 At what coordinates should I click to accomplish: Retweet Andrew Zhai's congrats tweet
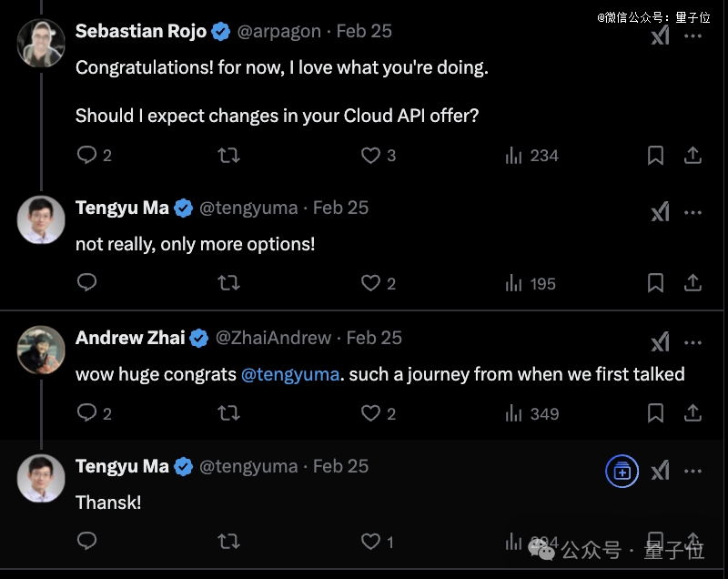tap(228, 413)
